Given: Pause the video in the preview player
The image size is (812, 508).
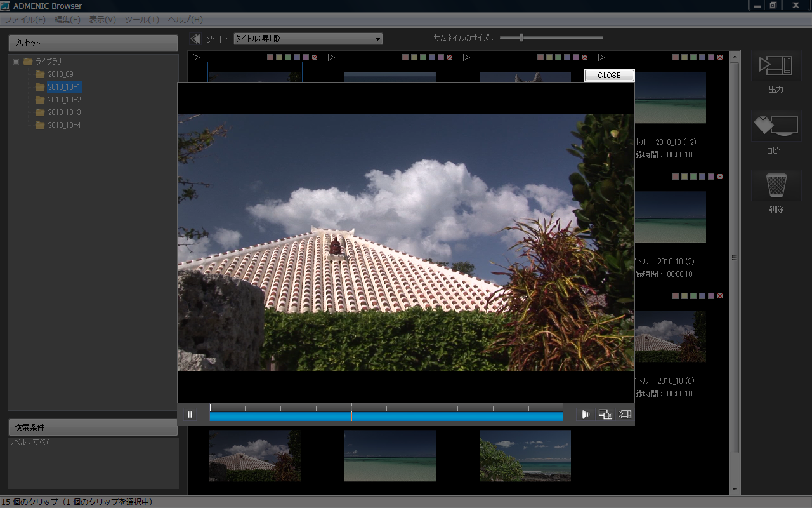Looking at the screenshot, I should click(x=190, y=415).
